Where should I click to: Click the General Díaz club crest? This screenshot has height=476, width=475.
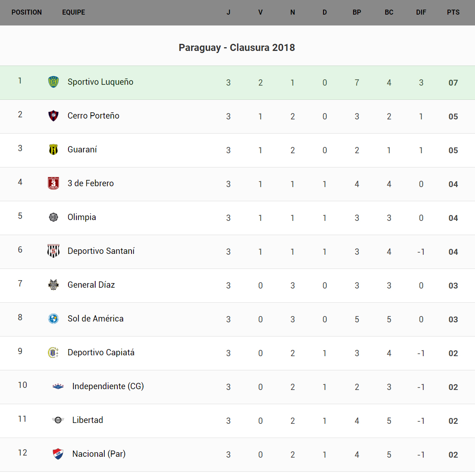[x=53, y=285]
